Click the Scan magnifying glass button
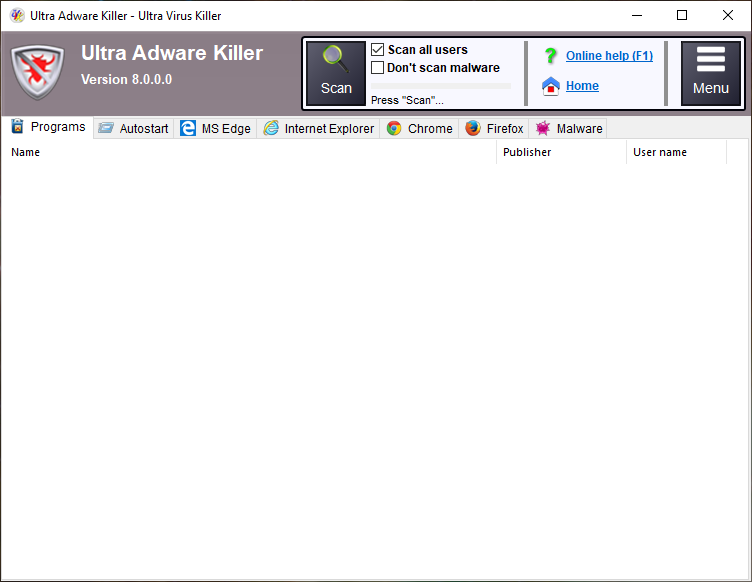752x582 pixels. [336, 73]
